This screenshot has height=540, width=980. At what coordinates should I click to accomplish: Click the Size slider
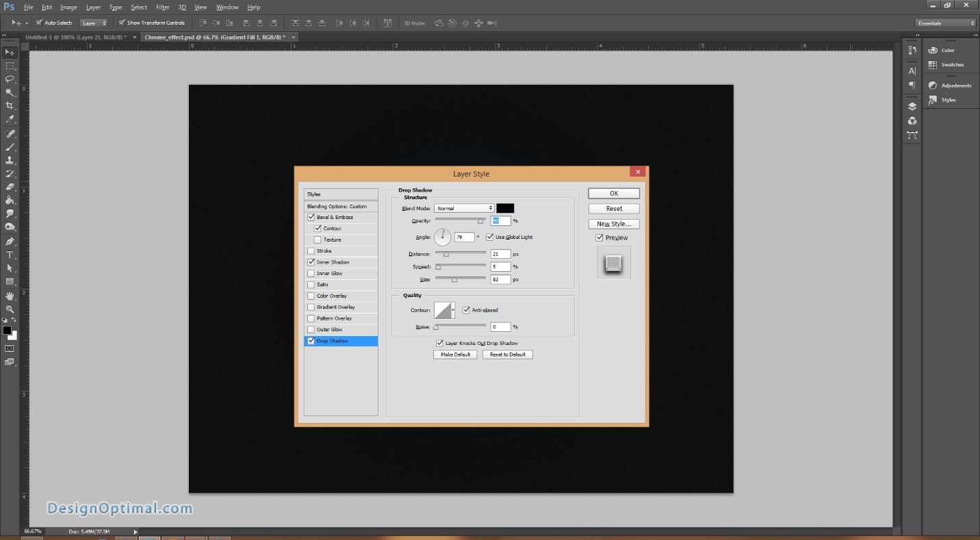461,279
